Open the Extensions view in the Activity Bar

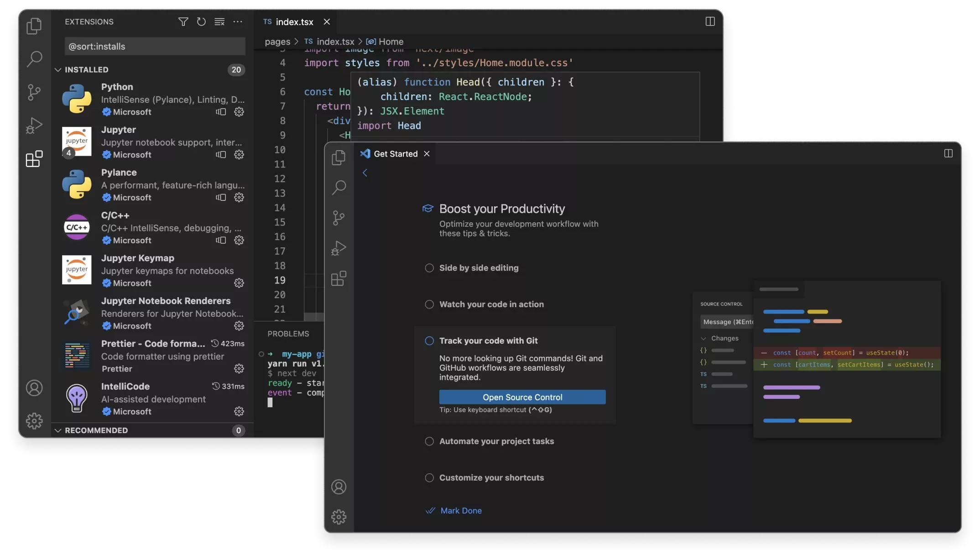tap(34, 159)
